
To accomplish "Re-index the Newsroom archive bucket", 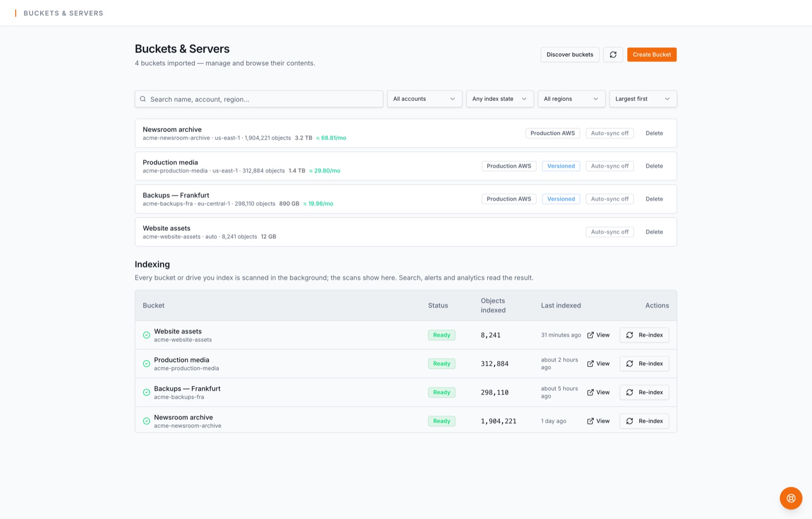I will coord(644,421).
